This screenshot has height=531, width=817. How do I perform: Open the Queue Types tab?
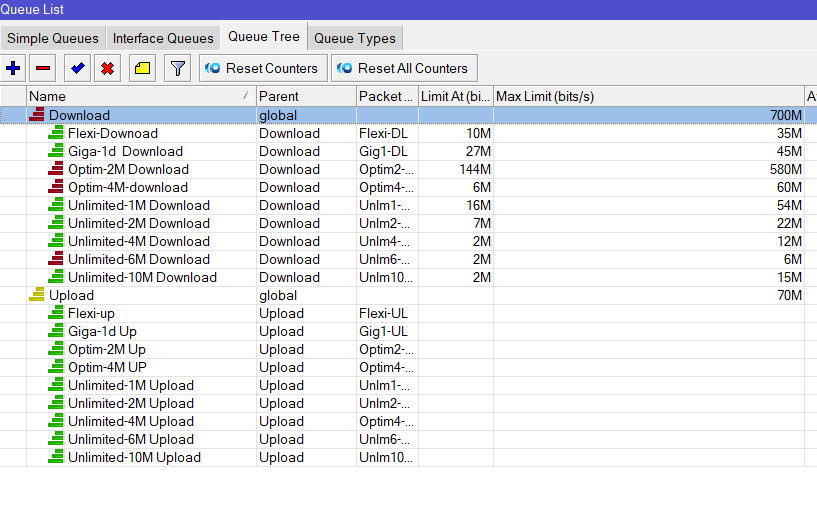click(x=355, y=38)
